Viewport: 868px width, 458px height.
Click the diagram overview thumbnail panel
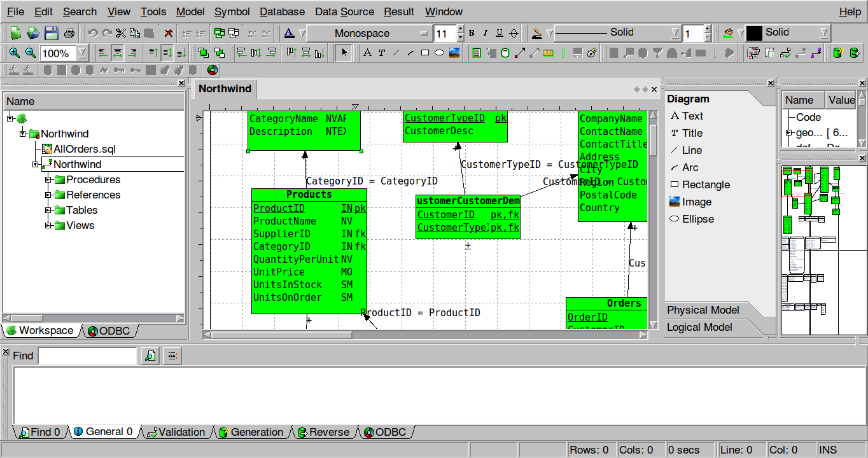pyautogui.click(x=824, y=250)
